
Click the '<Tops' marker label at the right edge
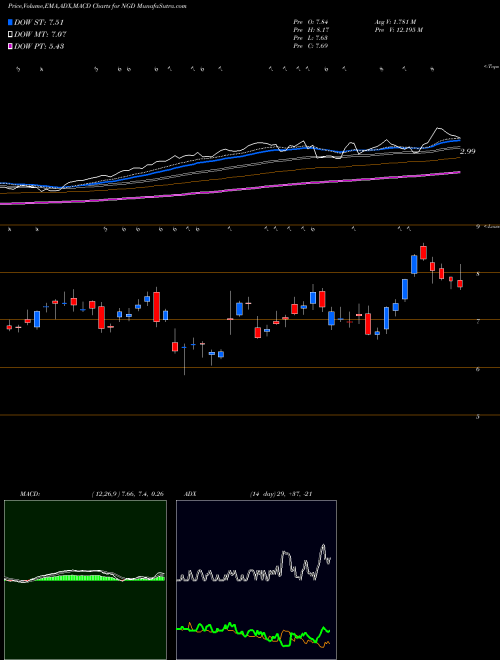pos(491,67)
